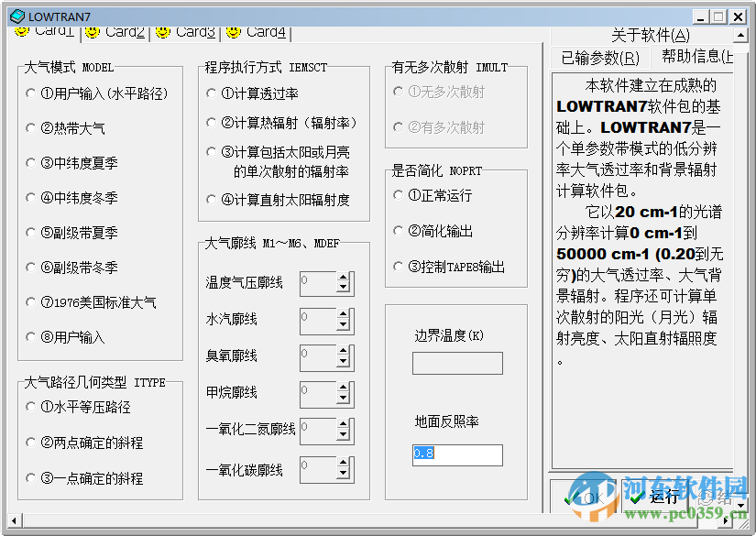
Task: Click the 运行 button to run
Action: click(657, 498)
